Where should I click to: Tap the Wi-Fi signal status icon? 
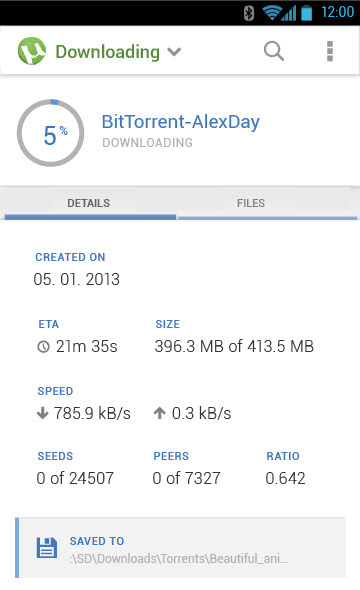(x=271, y=13)
